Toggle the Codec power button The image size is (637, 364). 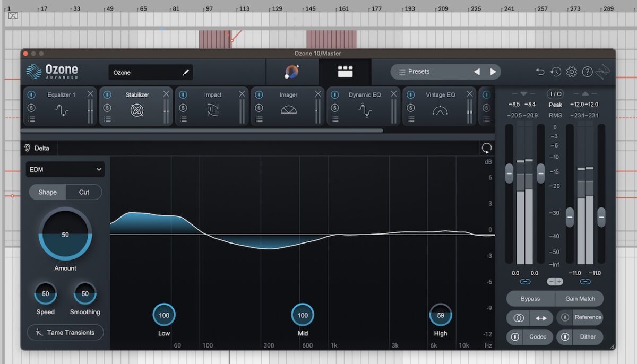click(x=515, y=337)
